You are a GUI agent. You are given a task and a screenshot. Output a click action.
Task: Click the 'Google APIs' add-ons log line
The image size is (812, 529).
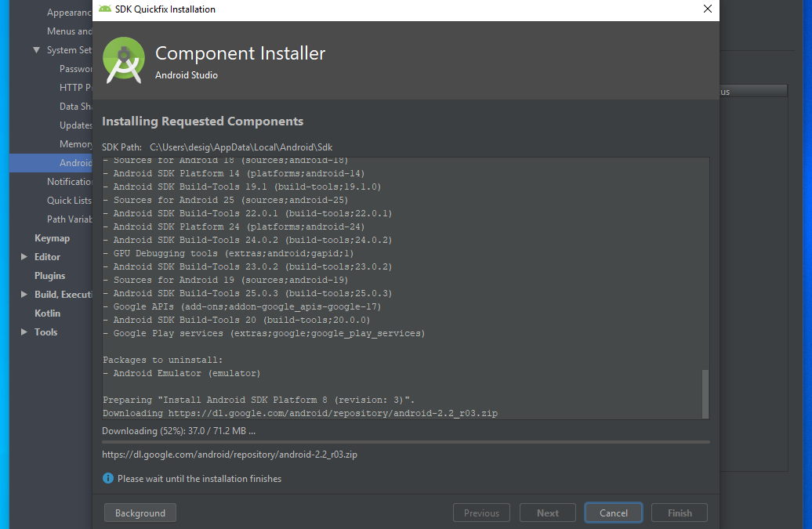click(x=242, y=306)
